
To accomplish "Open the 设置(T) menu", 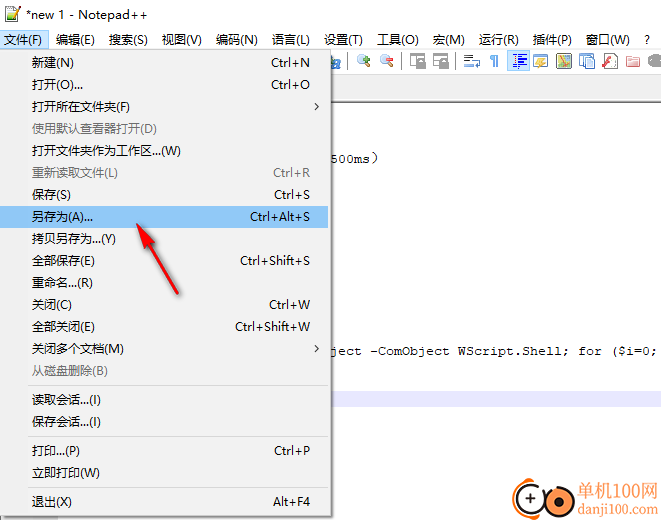I will (x=343, y=40).
